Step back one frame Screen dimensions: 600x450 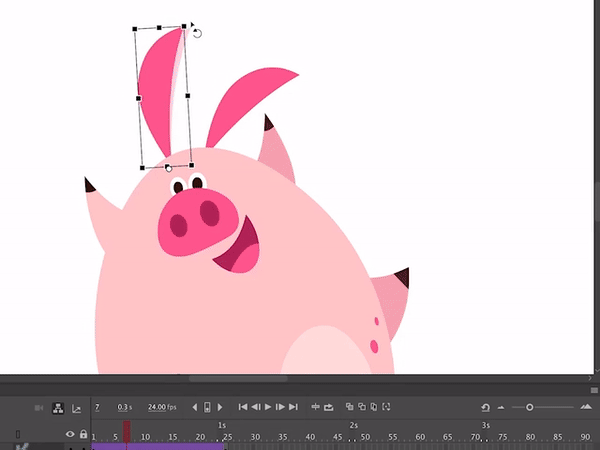coord(255,407)
